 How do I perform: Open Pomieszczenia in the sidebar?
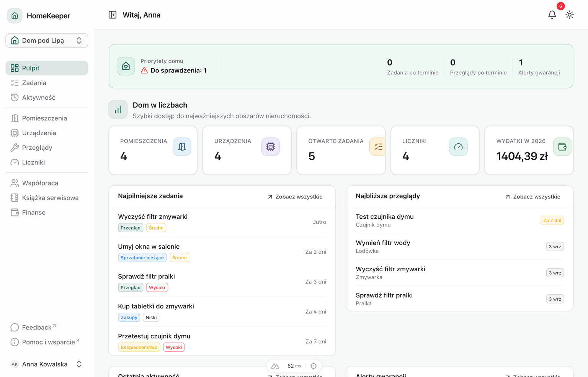click(47, 118)
